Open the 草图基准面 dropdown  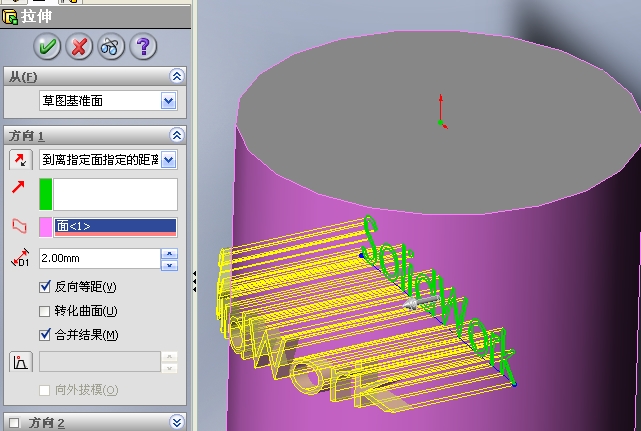click(x=168, y=101)
